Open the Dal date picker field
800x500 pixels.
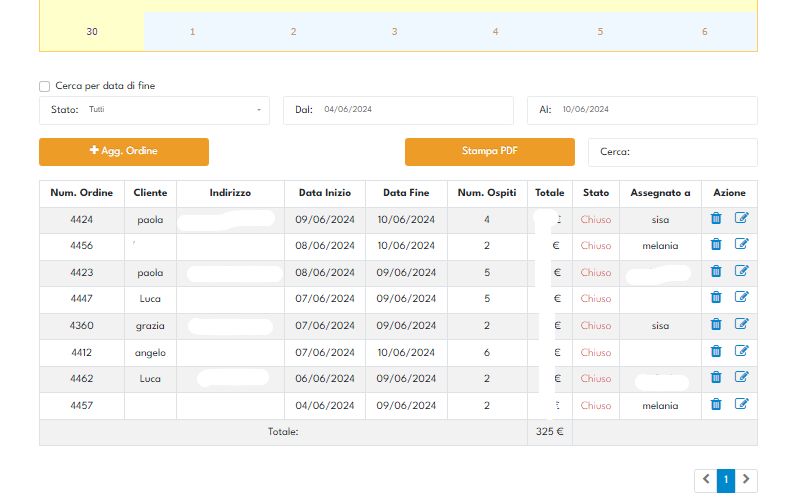coord(398,110)
